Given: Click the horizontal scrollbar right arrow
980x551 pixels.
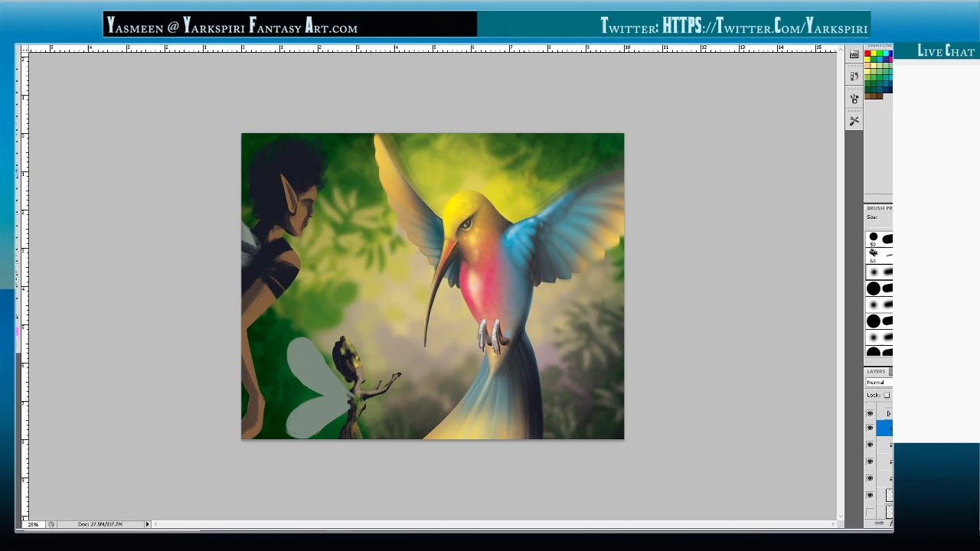Looking at the screenshot, I should pyautogui.click(x=833, y=524).
